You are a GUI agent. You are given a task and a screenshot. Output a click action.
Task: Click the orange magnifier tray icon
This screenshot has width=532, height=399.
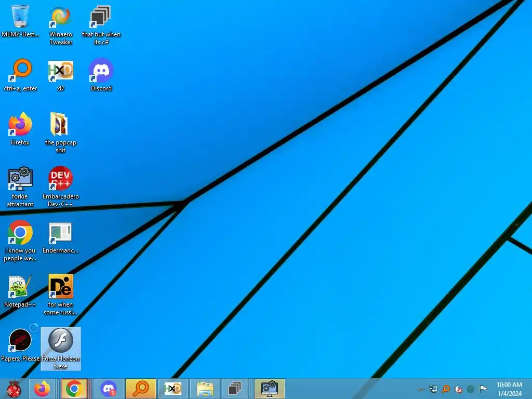[x=446, y=389]
